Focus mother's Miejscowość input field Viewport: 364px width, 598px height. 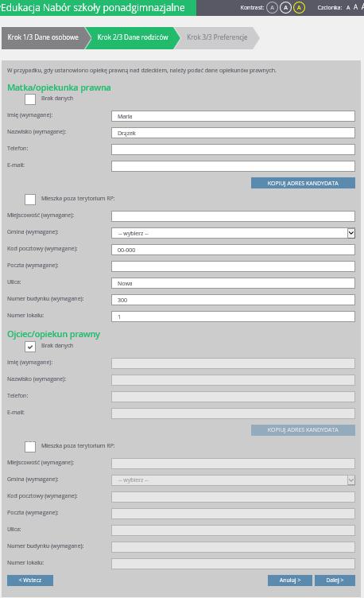233,216
